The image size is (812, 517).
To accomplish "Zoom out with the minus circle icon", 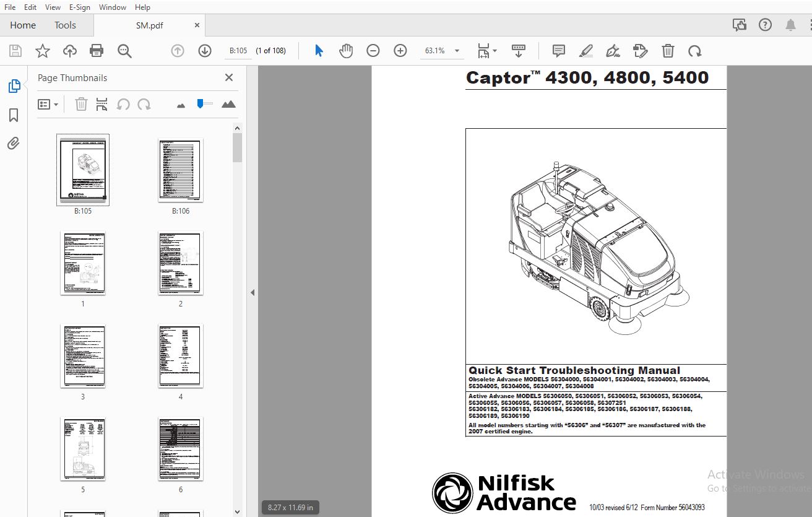I will [373, 51].
